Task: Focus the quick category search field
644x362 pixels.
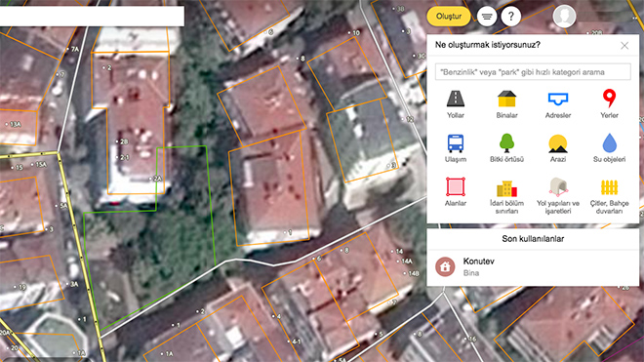Action: (x=533, y=72)
